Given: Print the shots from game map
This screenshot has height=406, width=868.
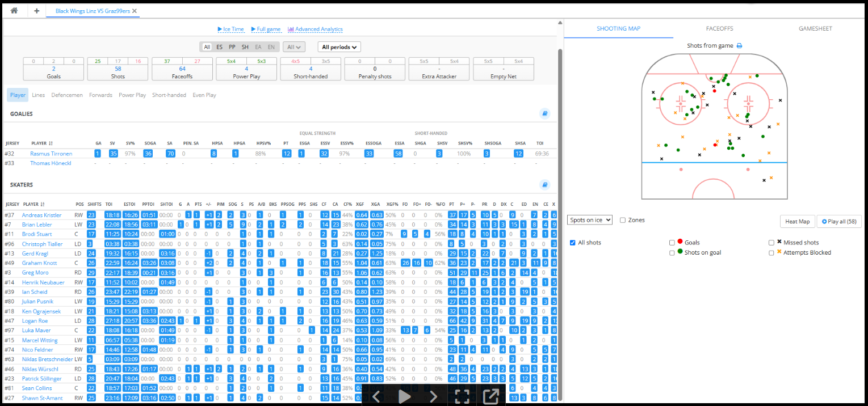Looking at the screenshot, I should (x=739, y=46).
